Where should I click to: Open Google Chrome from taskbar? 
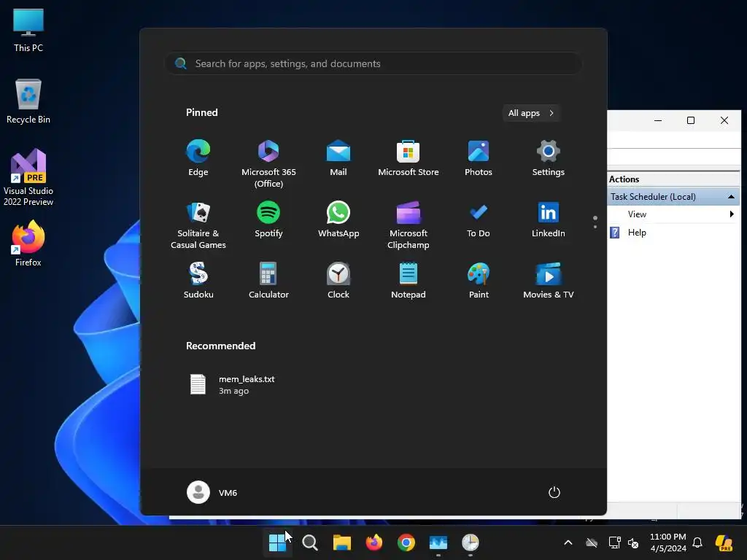click(x=406, y=542)
